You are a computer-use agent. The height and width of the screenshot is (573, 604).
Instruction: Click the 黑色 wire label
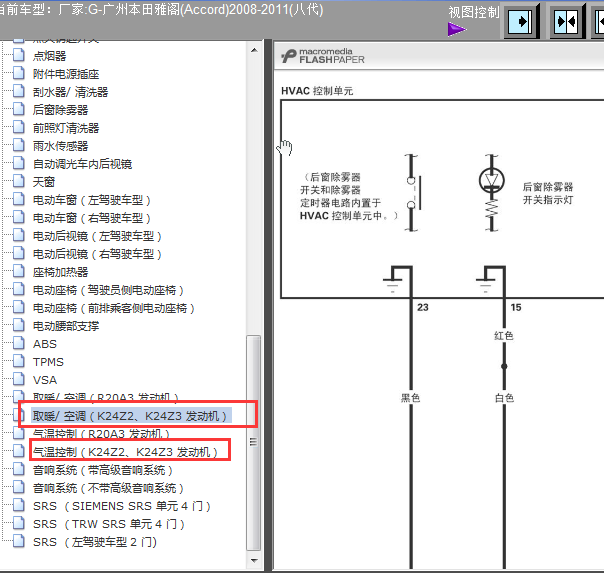coord(410,398)
